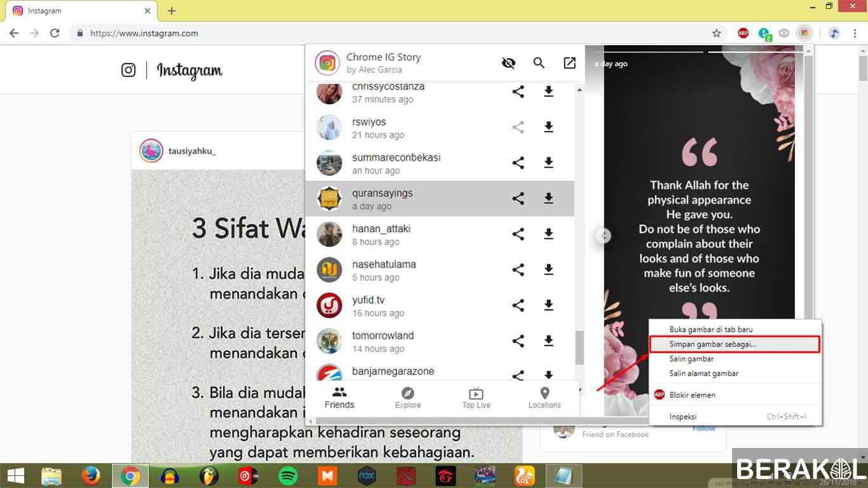Share the summareconbekasi story
Viewport: 868px width, 488px height.
[518, 163]
